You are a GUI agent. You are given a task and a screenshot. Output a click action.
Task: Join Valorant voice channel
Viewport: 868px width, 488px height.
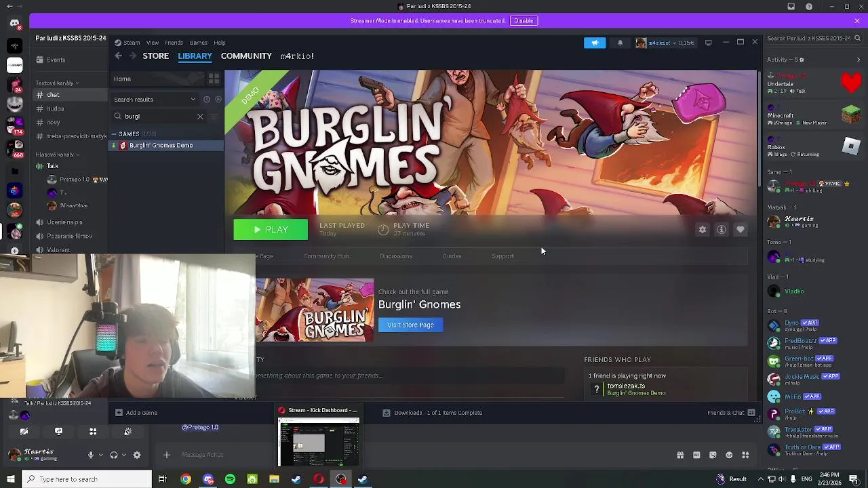pos(58,250)
